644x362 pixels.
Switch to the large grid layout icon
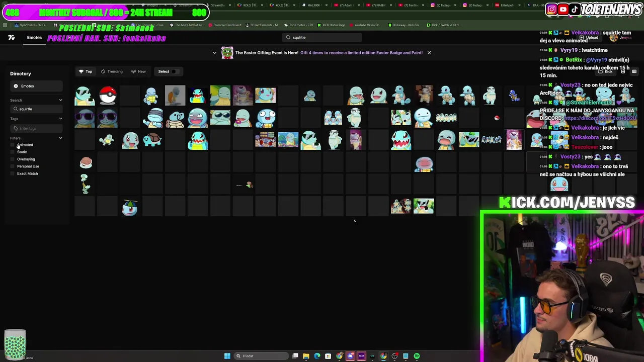[623, 71]
